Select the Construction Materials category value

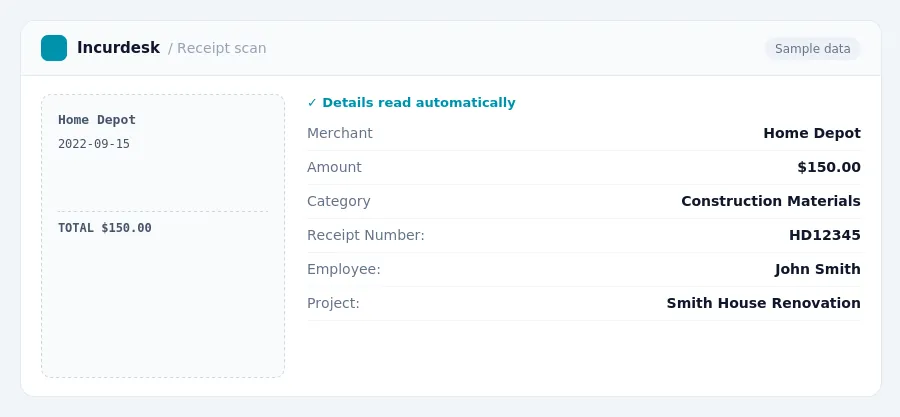[x=771, y=201]
